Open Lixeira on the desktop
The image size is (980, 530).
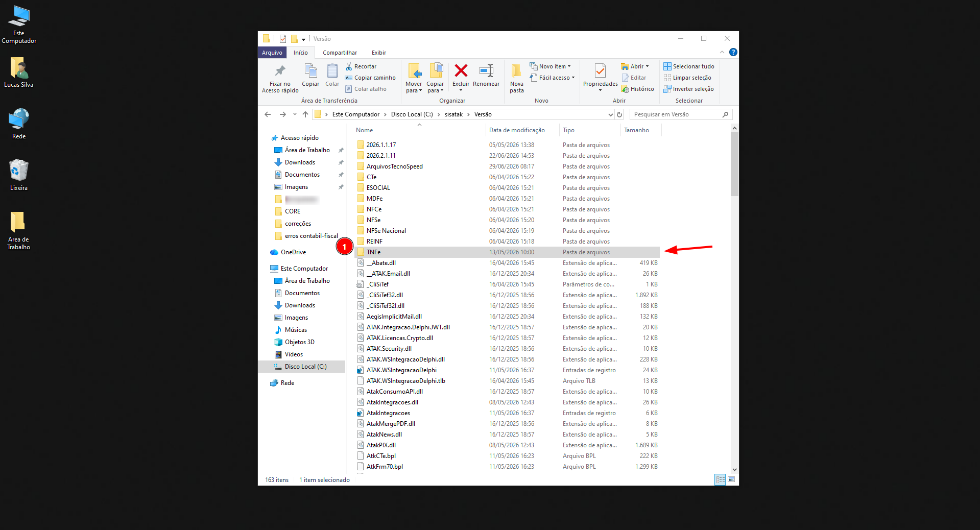click(x=19, y=175)
